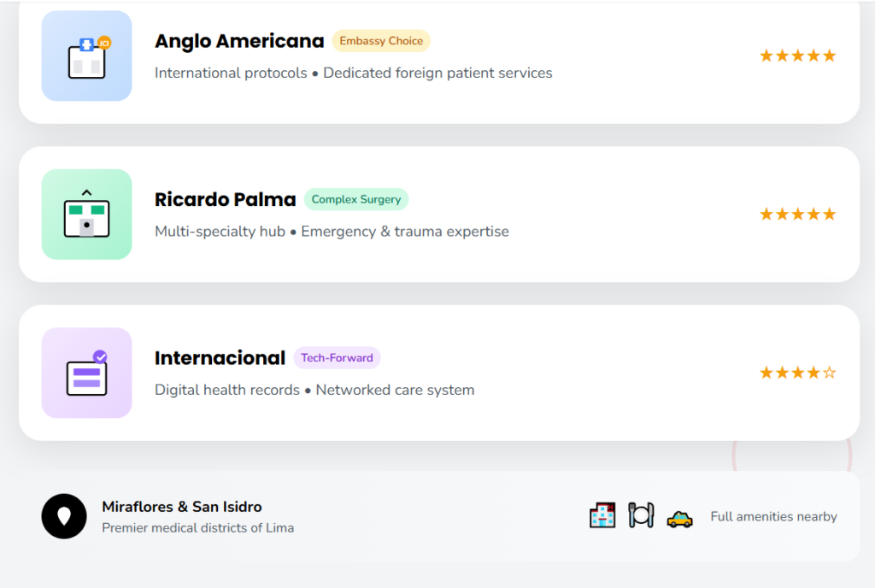Click Miraflores & San Isidro title
This screenshot has height=588, width=875.
(x=182, y=507)
